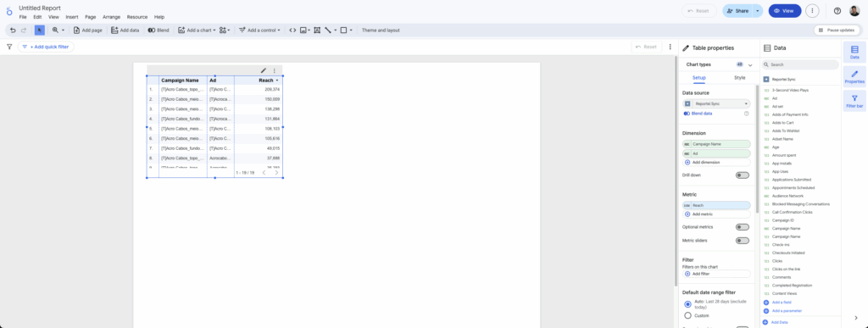Click the user account avatar
Viewport: 868px width, 328px height.
(854, 10)
